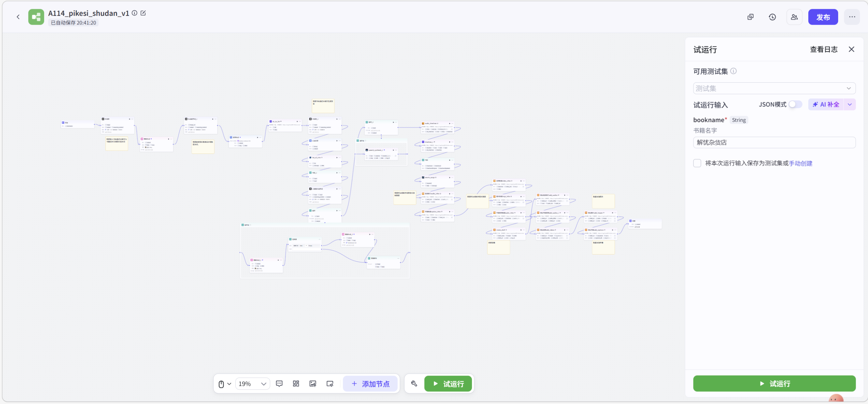Click the blue 发布 button
The height and width of the screenshot is (404, 868).
(823, 17)
